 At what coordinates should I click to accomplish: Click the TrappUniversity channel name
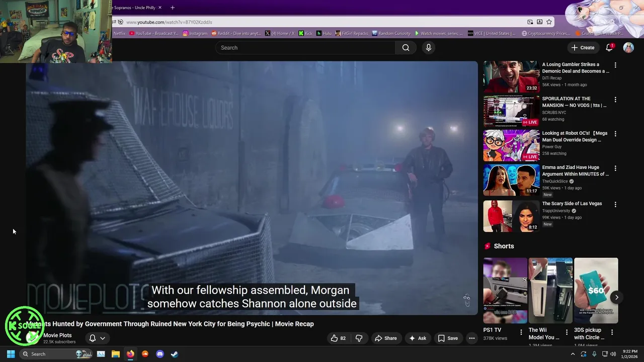(556, 211)
